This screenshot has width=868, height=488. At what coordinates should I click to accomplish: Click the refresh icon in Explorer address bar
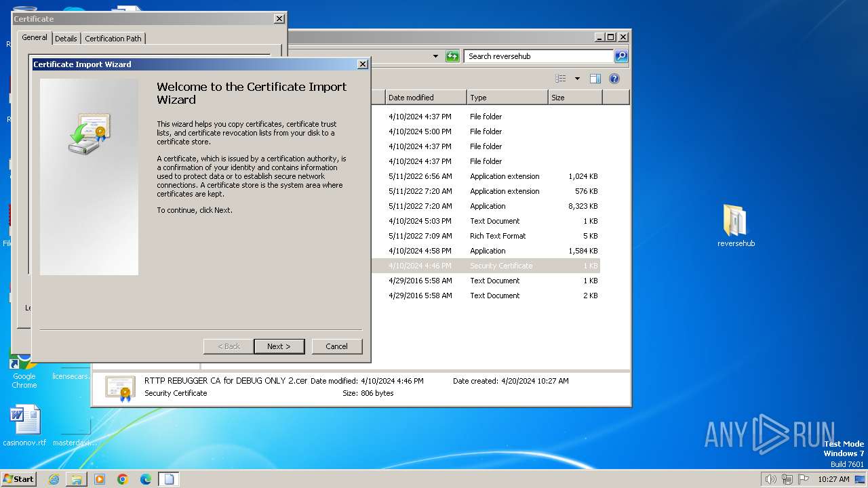[x=452, y=56]
